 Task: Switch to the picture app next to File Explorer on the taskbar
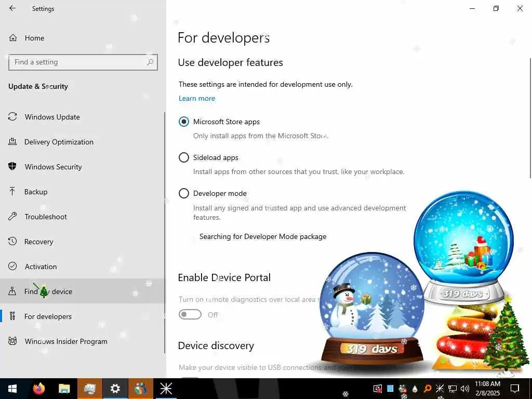point(89,389)
